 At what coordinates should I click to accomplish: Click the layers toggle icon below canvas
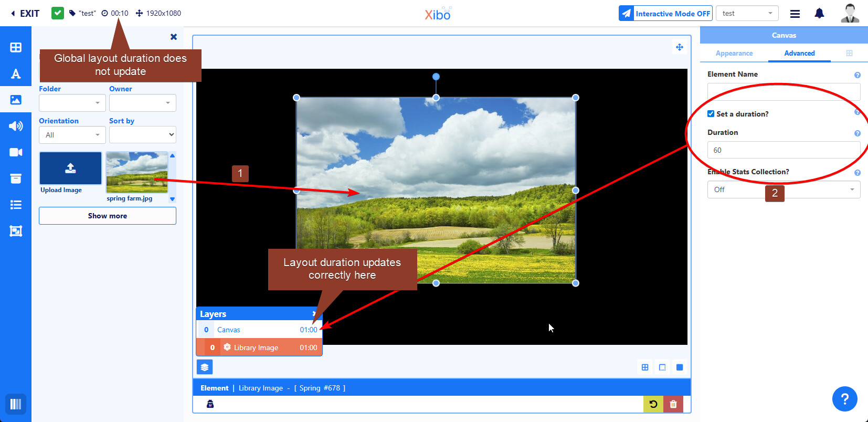(205, 367)
